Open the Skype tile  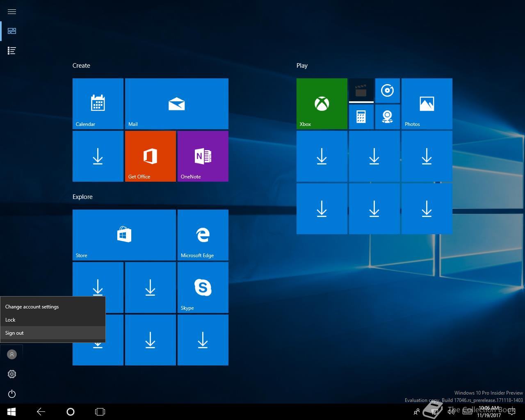[x=203, y=288]
